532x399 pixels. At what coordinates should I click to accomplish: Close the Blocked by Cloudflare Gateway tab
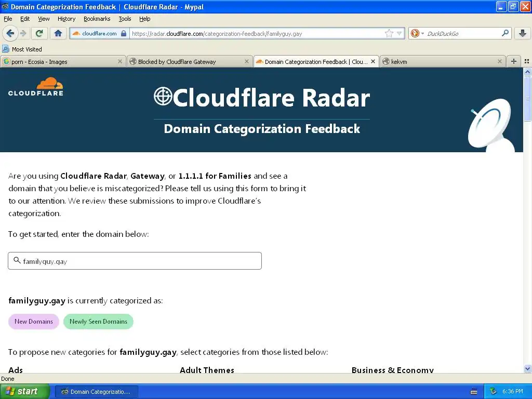pos(247,61)
